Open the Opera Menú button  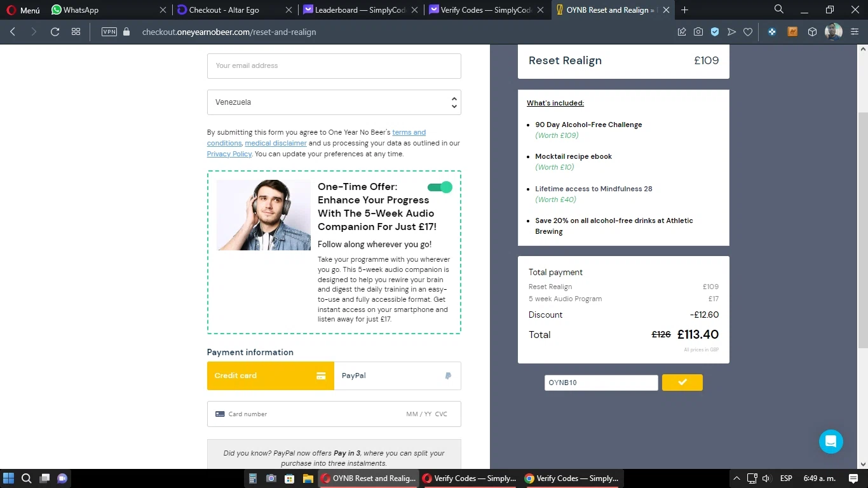pos(23,10)
